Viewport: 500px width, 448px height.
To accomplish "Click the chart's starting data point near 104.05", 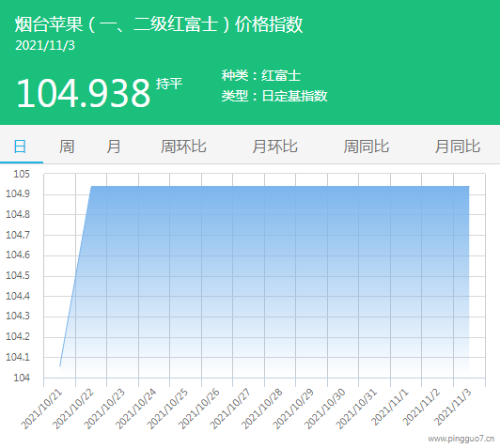I will point(60,366).
